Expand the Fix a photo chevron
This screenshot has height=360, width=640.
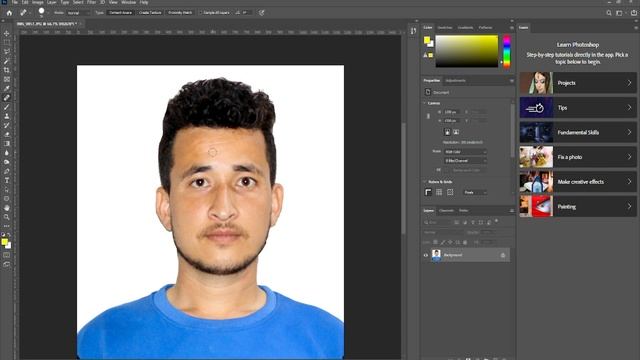tap(629, 157)
